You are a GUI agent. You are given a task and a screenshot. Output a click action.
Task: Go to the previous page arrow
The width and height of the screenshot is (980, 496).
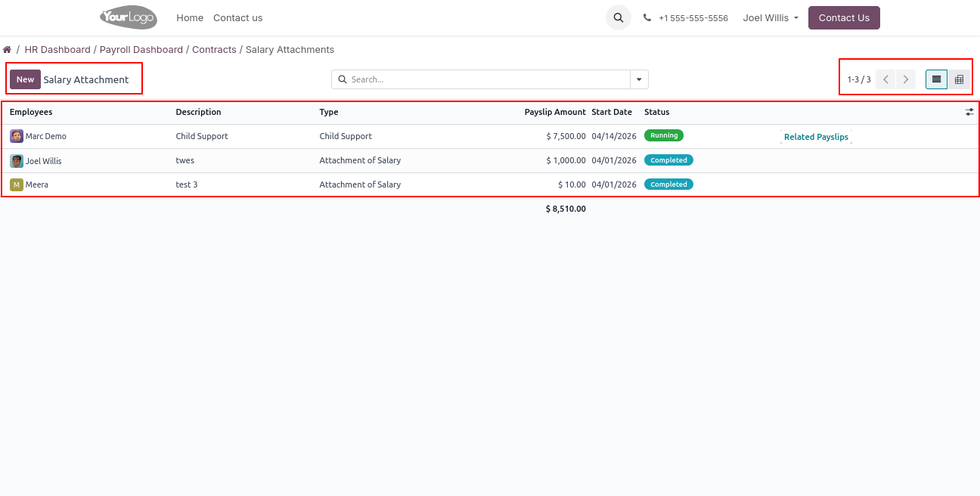[885, 79]
